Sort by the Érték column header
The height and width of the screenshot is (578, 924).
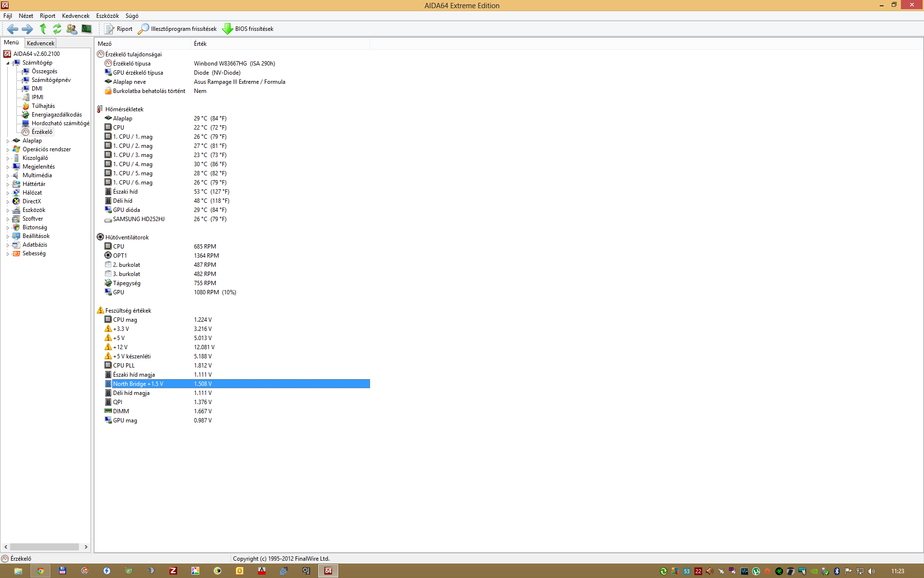click(281, 44)
